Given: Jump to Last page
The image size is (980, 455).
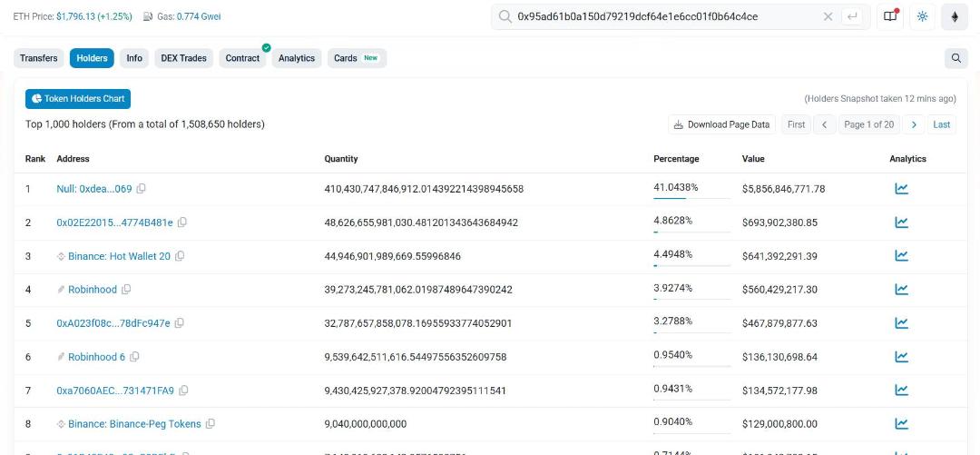Looking at the screenshot, I should 942,124.
